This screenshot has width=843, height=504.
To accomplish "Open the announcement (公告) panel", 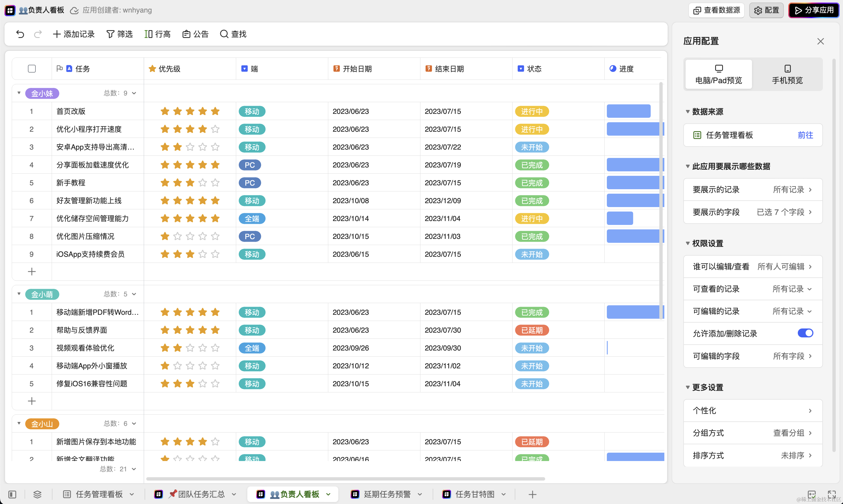I will tap(195, 34).
